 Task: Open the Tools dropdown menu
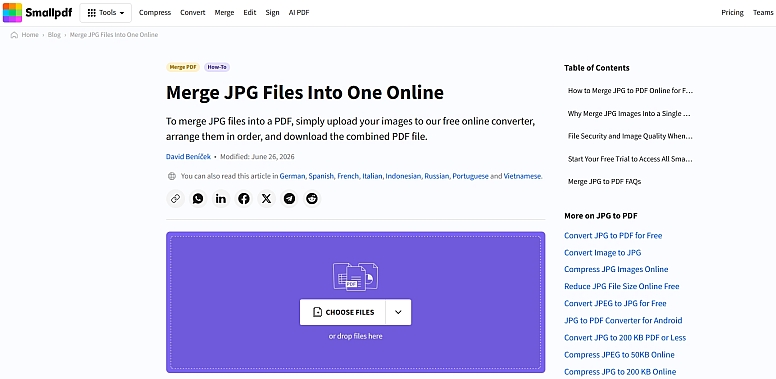point(105,13)
